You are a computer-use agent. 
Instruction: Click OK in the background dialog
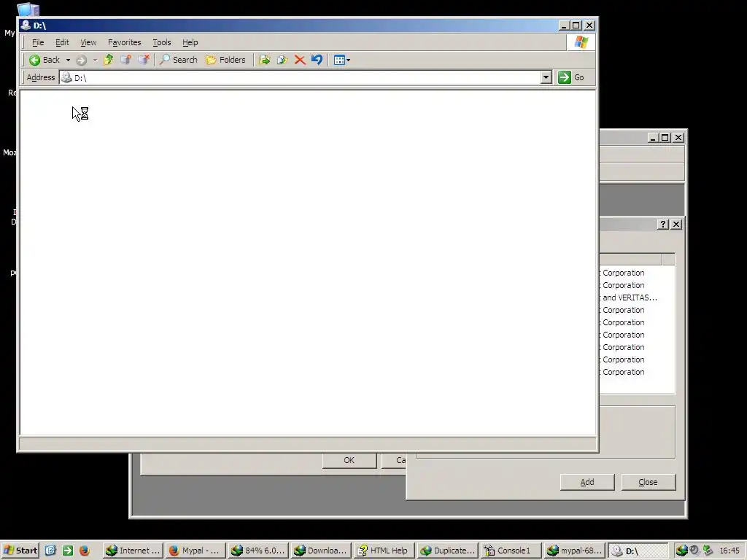[349, 460]
